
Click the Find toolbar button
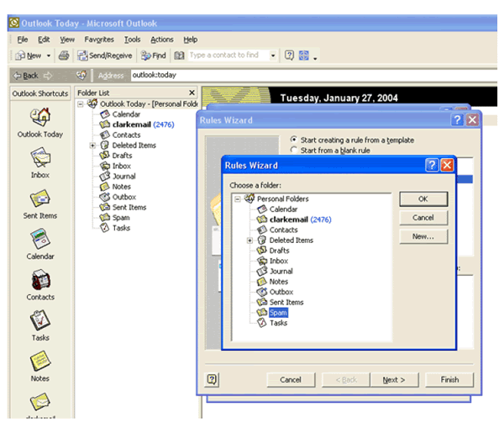(x=154, y=55)
